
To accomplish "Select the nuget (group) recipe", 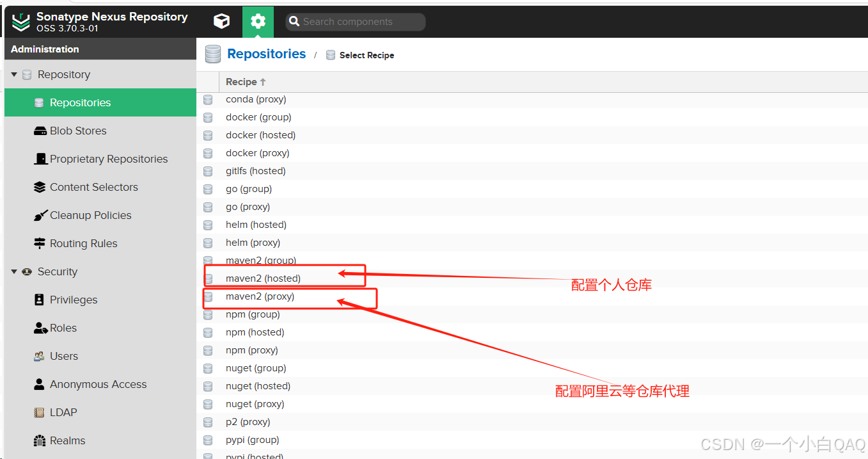I will tap(532, 368).
